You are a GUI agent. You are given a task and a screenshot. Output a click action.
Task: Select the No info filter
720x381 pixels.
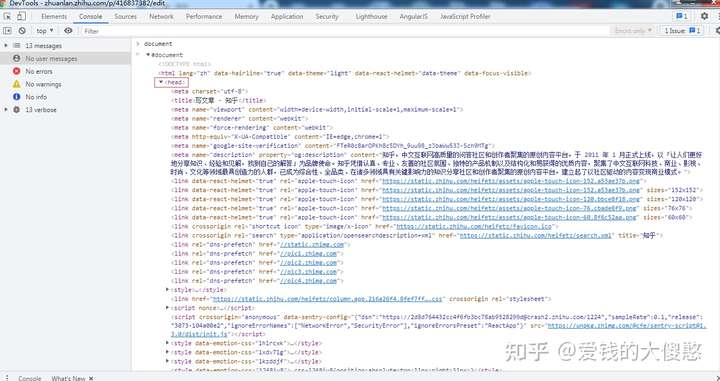(x=65, y=97)
